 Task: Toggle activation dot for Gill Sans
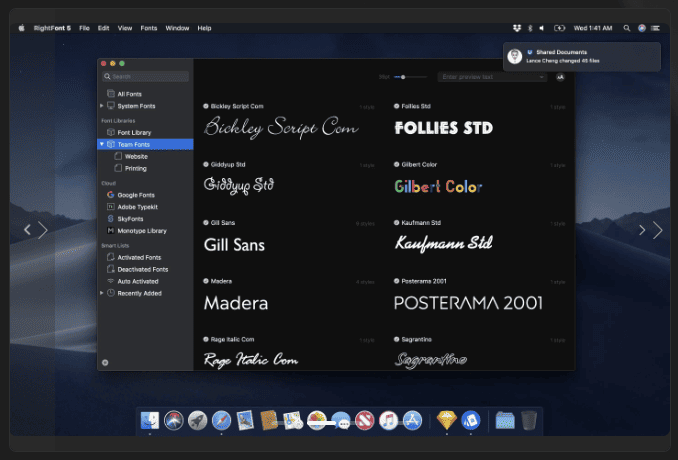pos(206,223)
